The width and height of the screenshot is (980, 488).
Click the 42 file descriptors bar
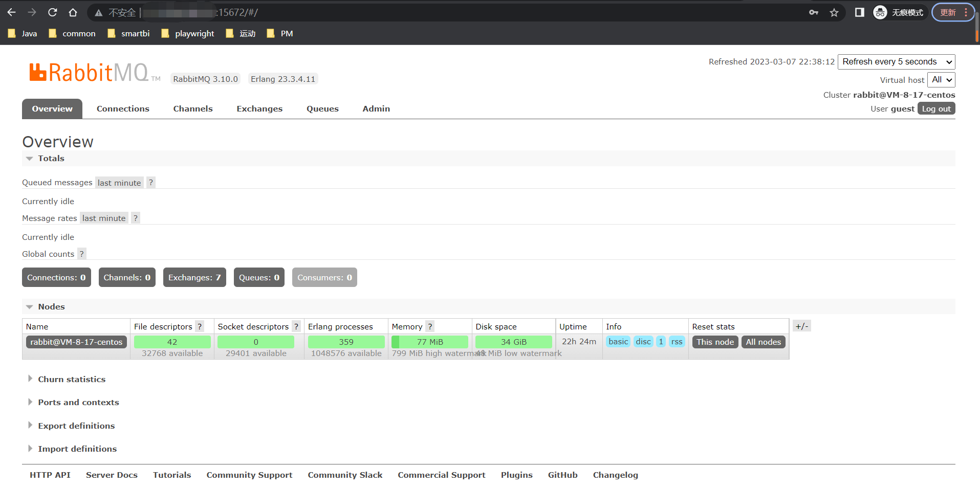(x=172, y=342)
